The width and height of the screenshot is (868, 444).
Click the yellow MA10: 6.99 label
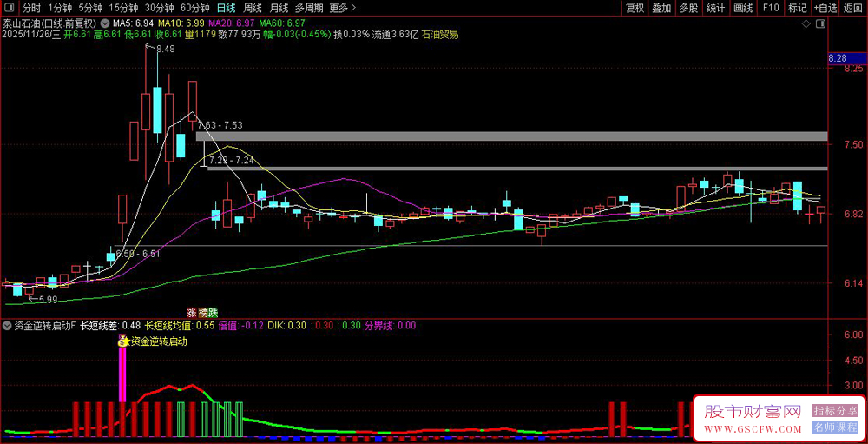pyautogui.click(x=181, y=23)
